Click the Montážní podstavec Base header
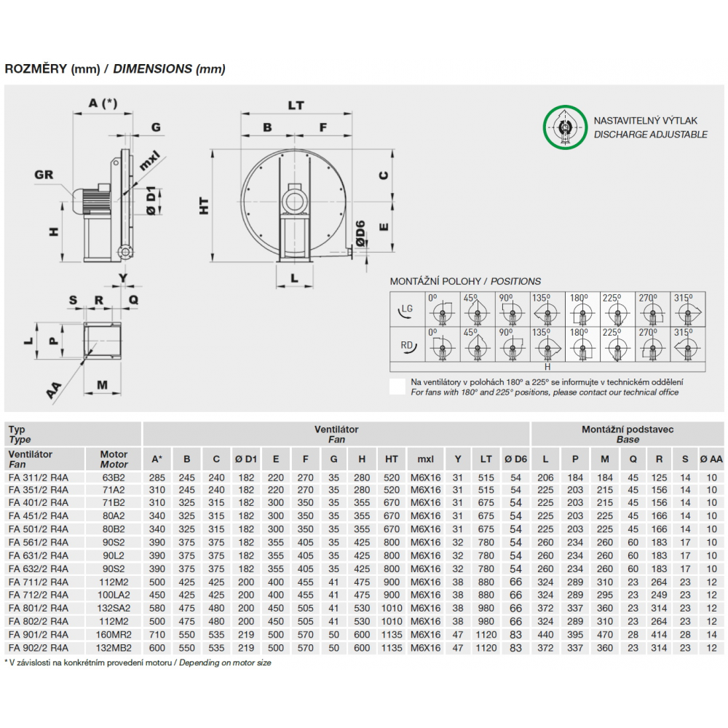This screenshot has height=728, width=728. point(628,434)
